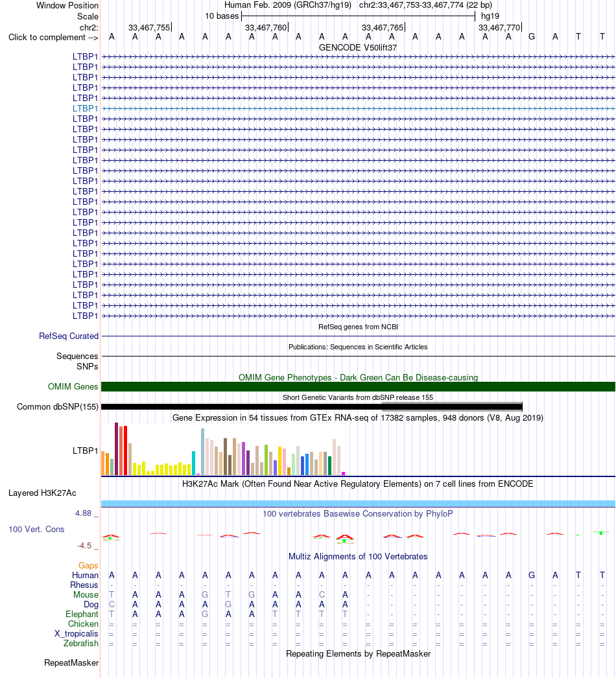Select the Zebrafish species row label
616x678 pixels.
pos(81,644)
